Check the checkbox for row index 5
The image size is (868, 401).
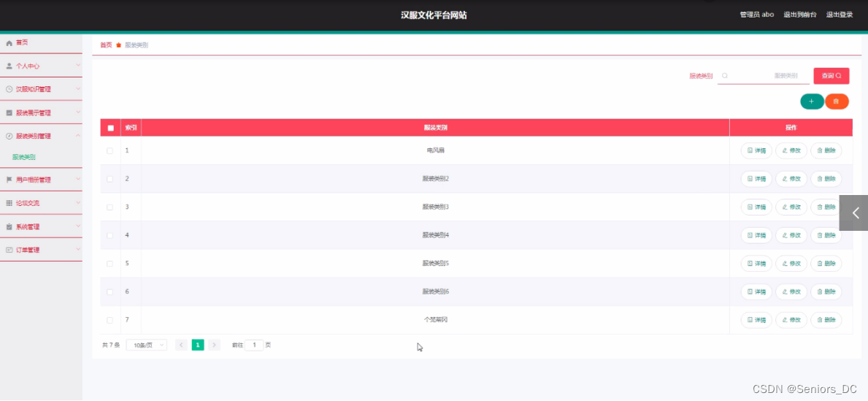110,264
